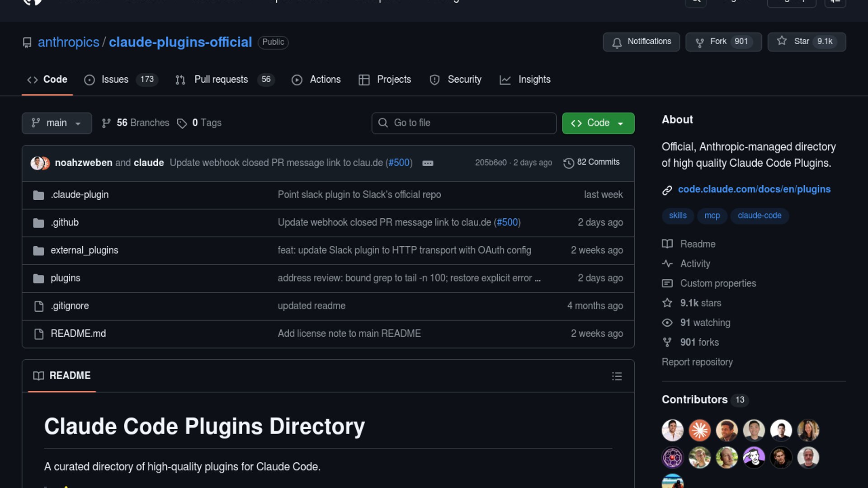Open Notifications bell button
Viewport: 868px width, 488px height.
pyautogui.click(x=641, y=42)
